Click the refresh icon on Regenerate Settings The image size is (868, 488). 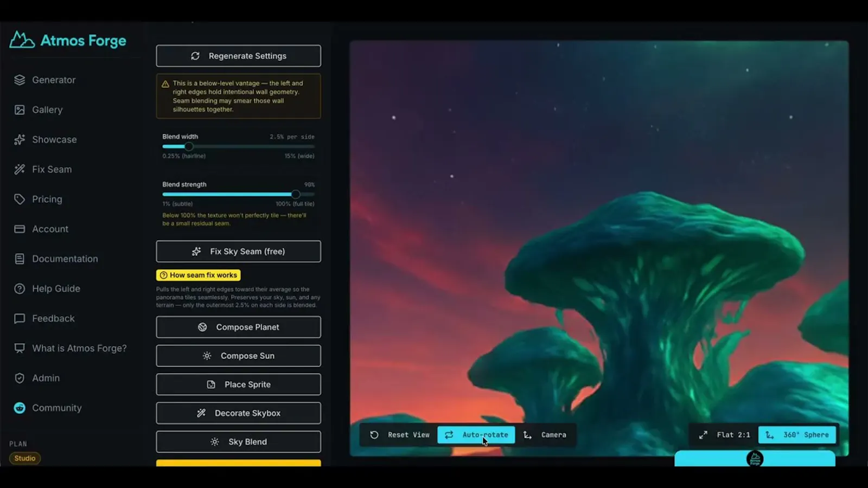195,56
